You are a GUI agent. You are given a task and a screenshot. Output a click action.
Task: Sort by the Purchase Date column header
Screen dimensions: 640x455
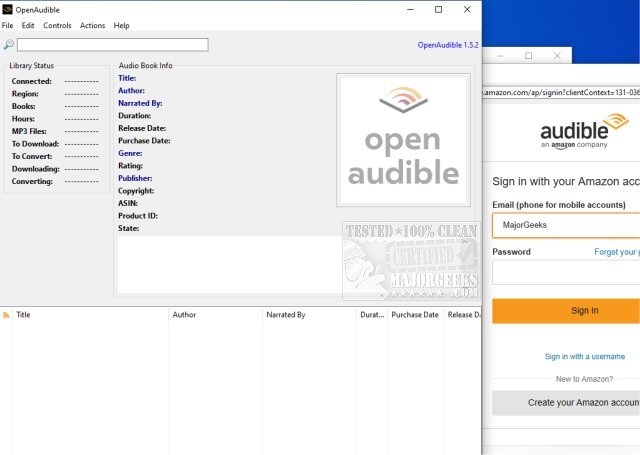pos(415,315)
